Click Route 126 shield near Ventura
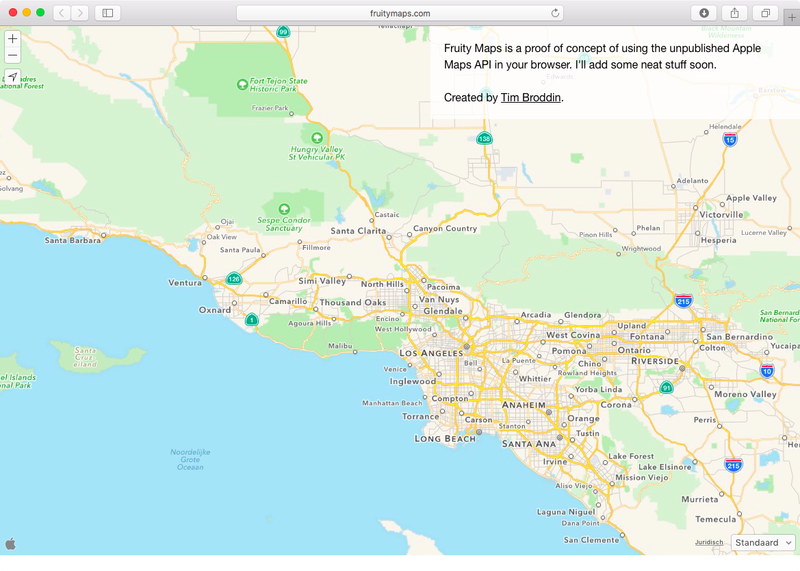800x571 pixels. pyautogui.click(x=234, y=279)
